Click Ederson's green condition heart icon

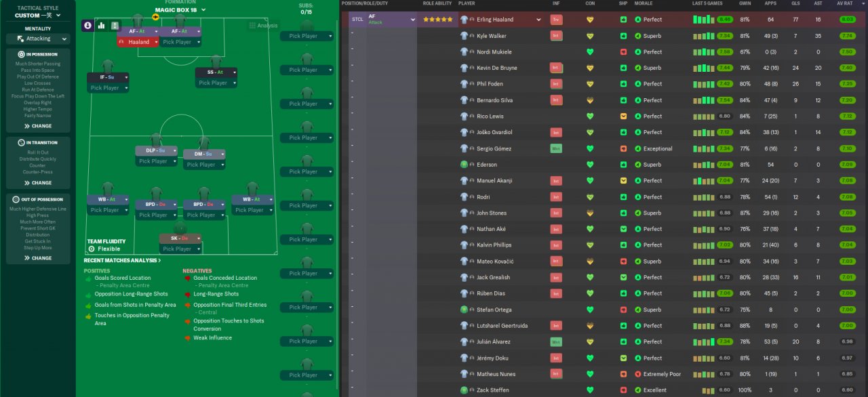590,165
